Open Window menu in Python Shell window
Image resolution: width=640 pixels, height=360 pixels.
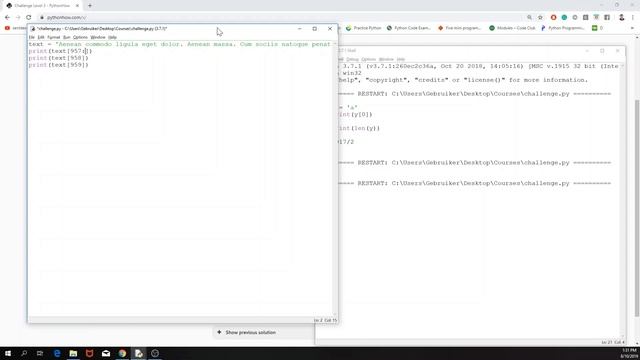(x=386, y=59)
